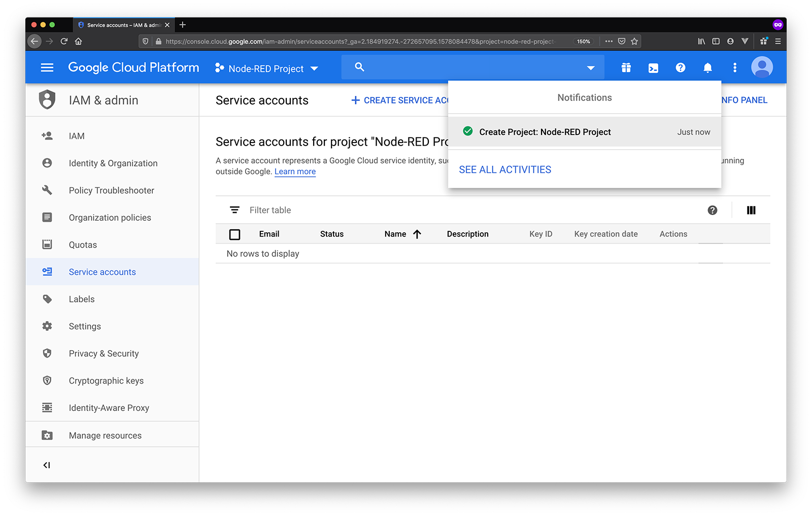Open page actions ellipsis in address bar

point(609,42)
